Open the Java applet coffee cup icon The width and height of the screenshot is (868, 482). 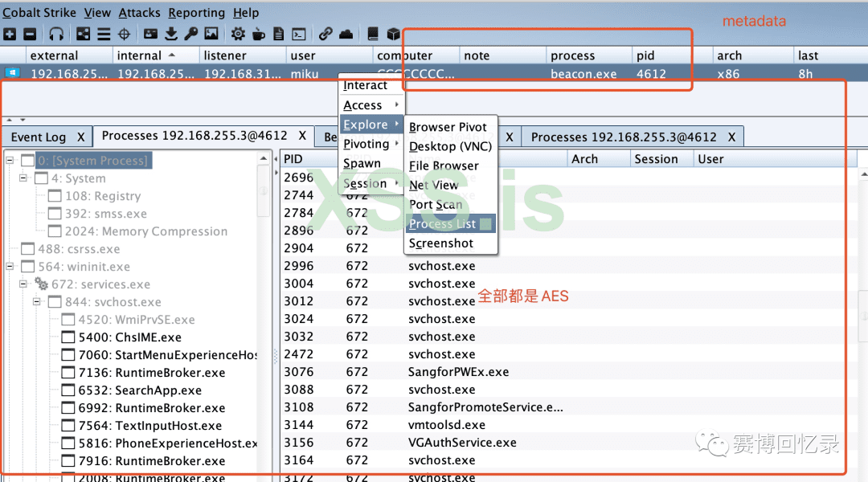click(259, 35)
